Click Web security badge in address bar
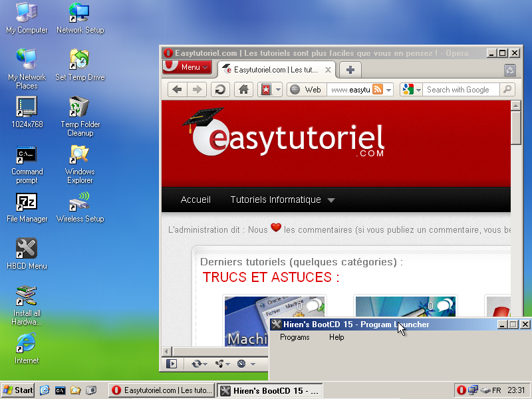 pyautogui.click(x=306, y=90)
